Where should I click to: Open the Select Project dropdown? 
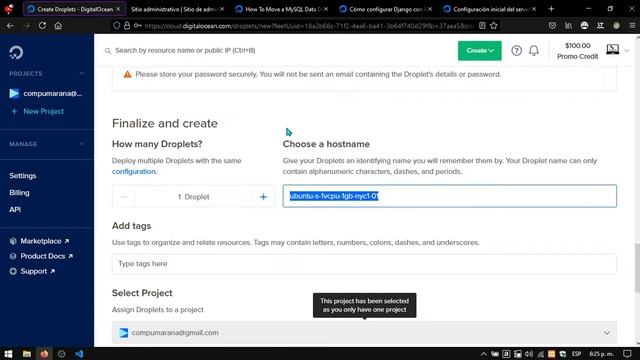(x=364, y=333)
